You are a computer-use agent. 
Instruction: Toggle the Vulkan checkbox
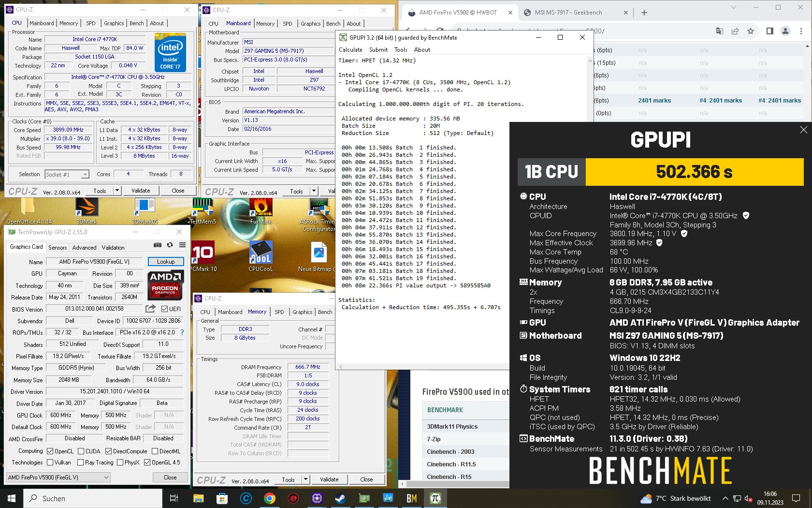(50, 463)
